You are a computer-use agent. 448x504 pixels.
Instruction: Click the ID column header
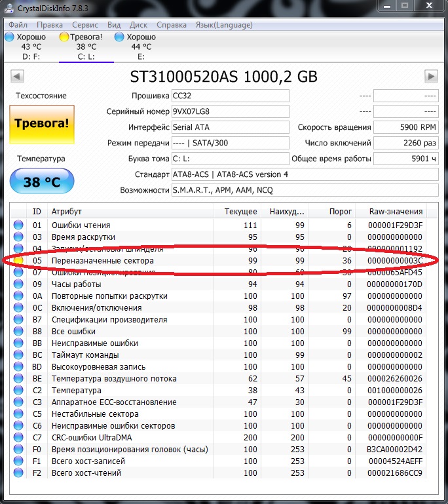pyautogui.click(x=37, y=212)
